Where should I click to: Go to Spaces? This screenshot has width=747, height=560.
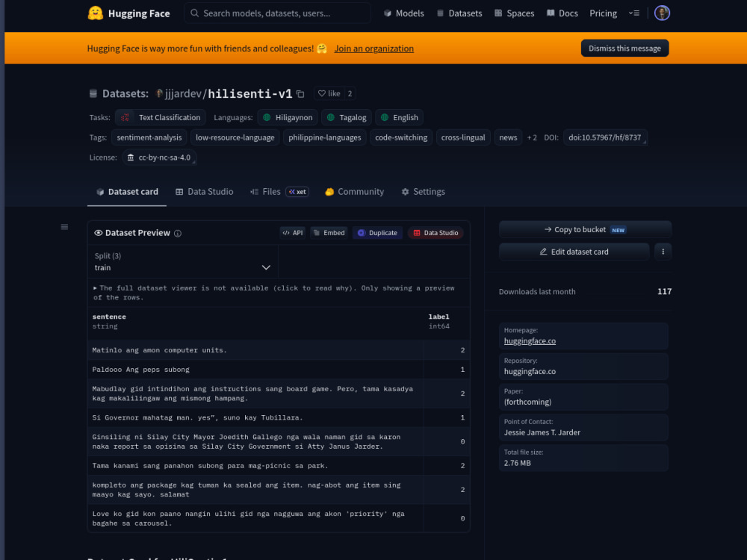coord(514,13)
